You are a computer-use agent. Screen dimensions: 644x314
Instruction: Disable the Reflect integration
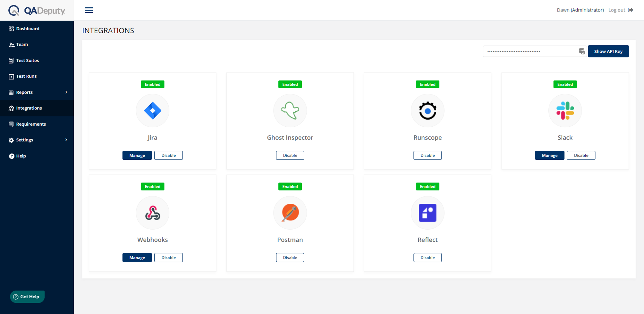[427, 257]
